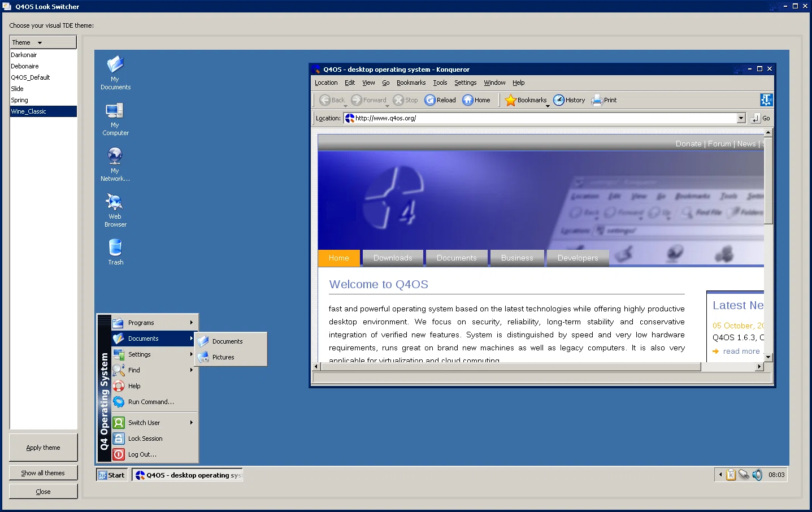This screenshot has width=812, height=512.
Task: Click the Settings icon in start menu
Action: (x=118, y=354)
